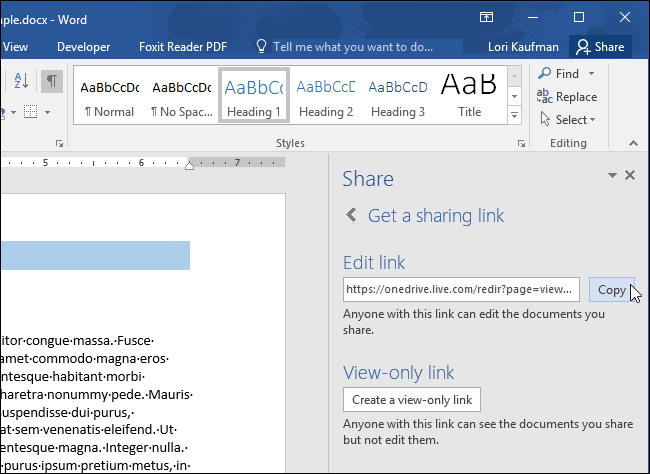Image resolution: width=650 pixels, height=474 pixels.
Task: Click the Share button at top right
Action: pyautogui.click(x=599, y=47)
